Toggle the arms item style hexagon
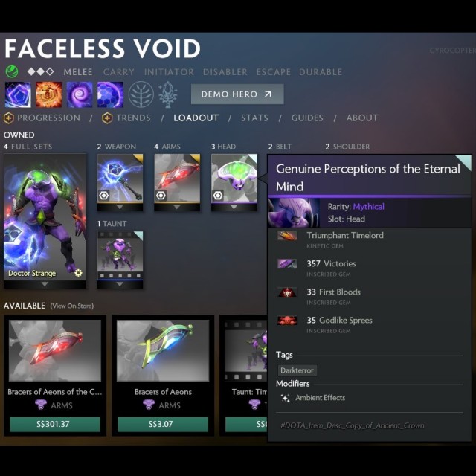Image resolution: width=476 pixels, height=476 pixels. (x=161, y=195)
